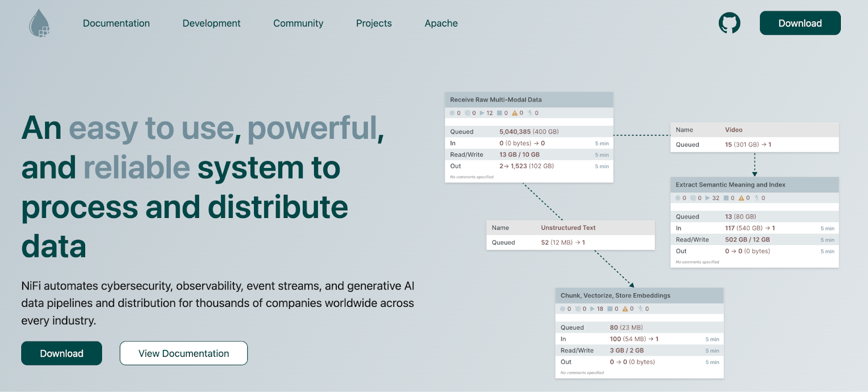Click the queued value '13 (80 GB)'

click(x=741, y=216)
